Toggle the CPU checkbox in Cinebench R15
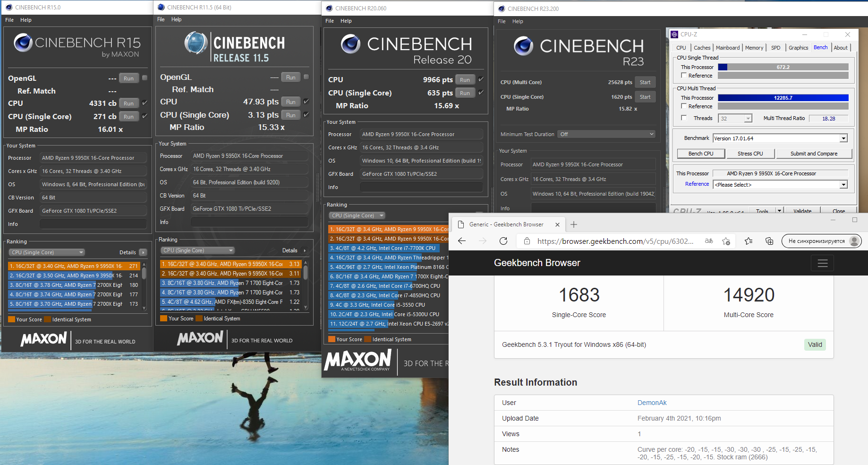The width and height of the screenshot is (868, 465). 145,103
